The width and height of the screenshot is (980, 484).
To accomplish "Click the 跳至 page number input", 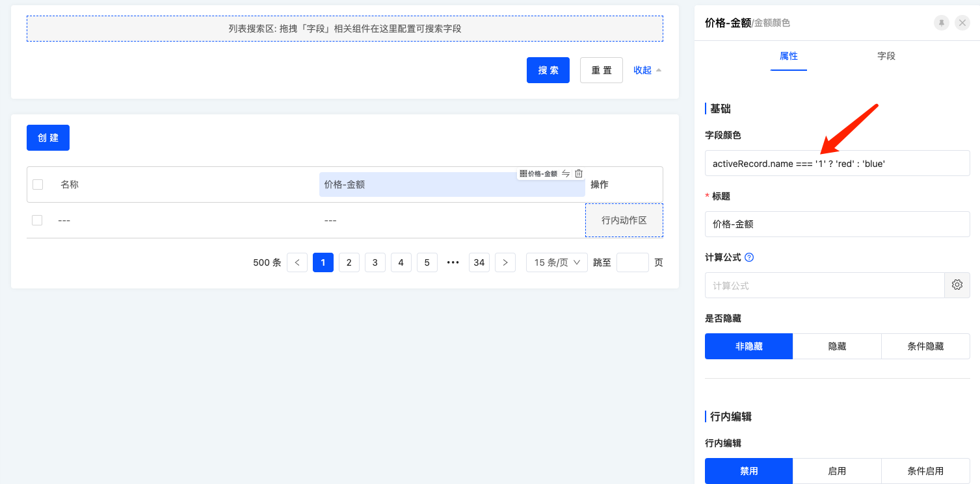I will click(633, 262).
